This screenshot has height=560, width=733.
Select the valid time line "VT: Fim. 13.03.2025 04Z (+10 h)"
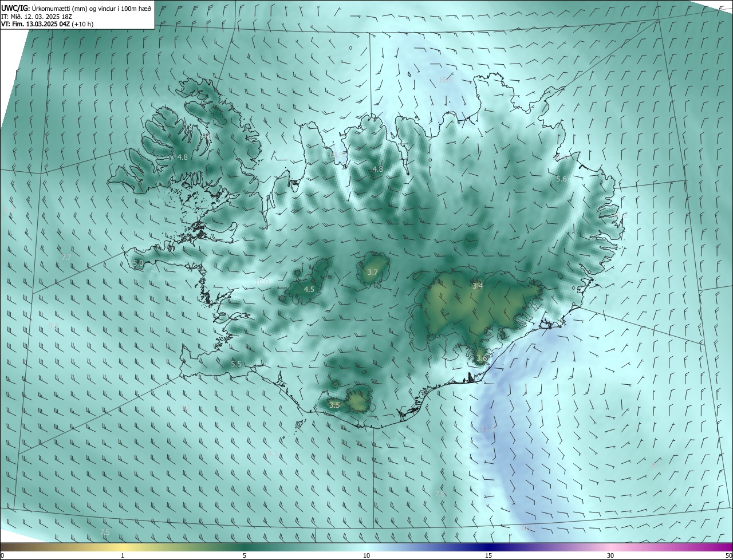(48, 24)
